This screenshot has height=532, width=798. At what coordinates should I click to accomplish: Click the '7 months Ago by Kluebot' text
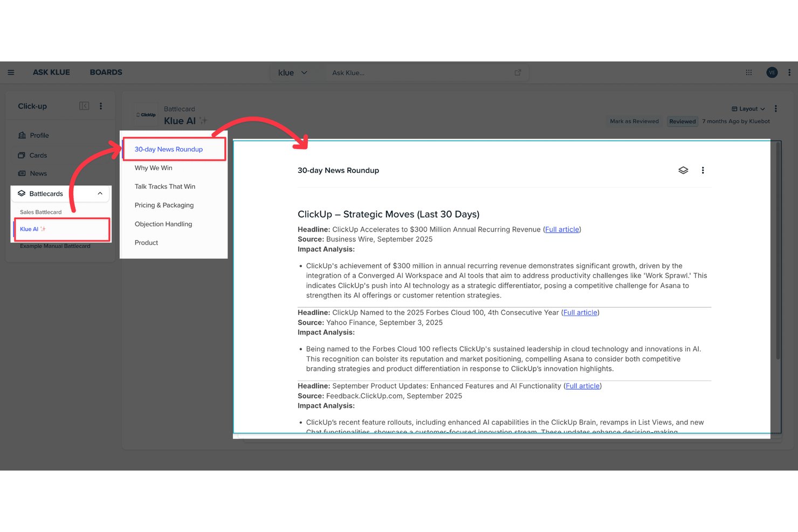coord(736,121)
